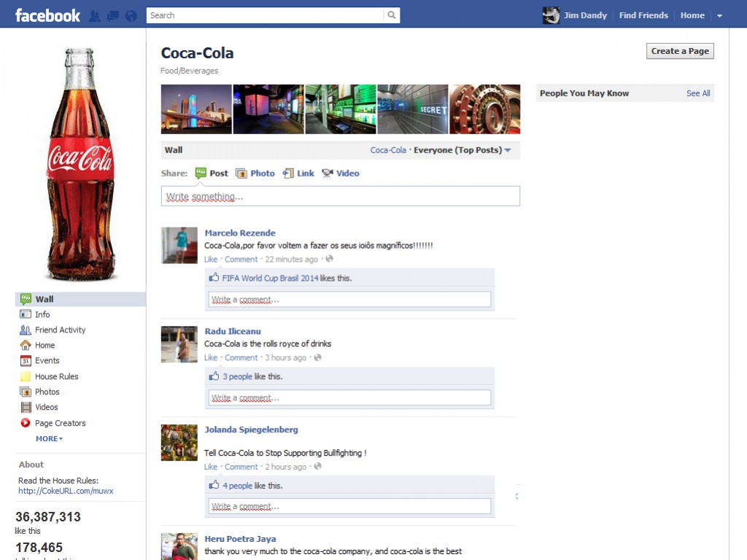Expand the MORE sidebar section
Image resolution: width=747 pixels, height=560 pixels.
point(49,438)
